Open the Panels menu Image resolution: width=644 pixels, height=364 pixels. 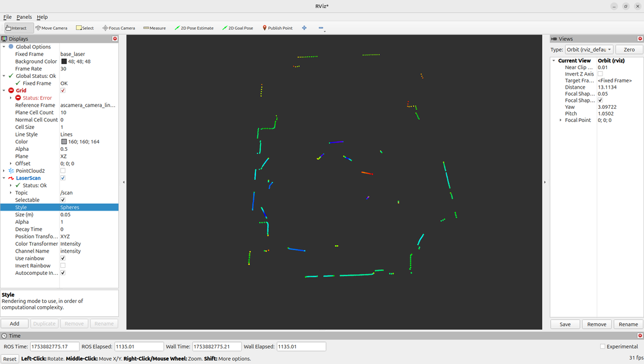point(24,17)
